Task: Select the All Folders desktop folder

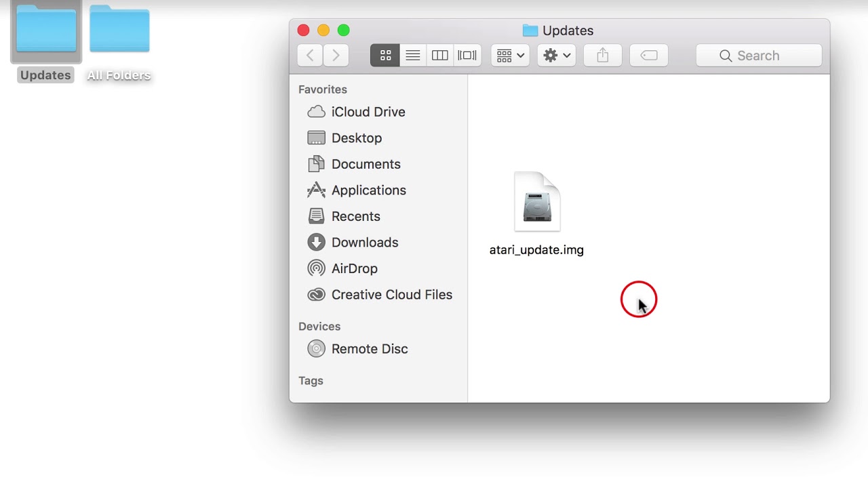Action: pyautogui.click(x=119, y=30)
